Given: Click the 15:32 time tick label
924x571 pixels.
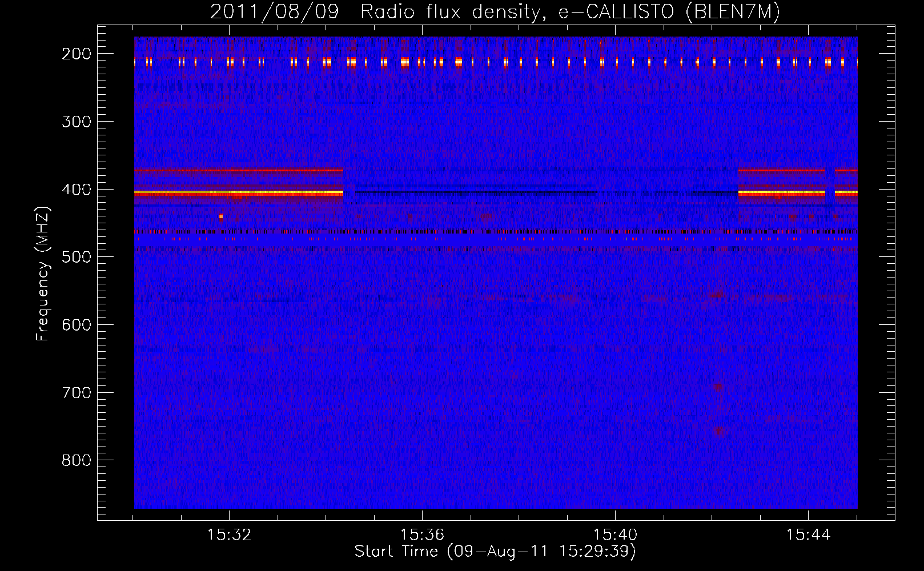Looking at the screenshot, I should (229, 535).
